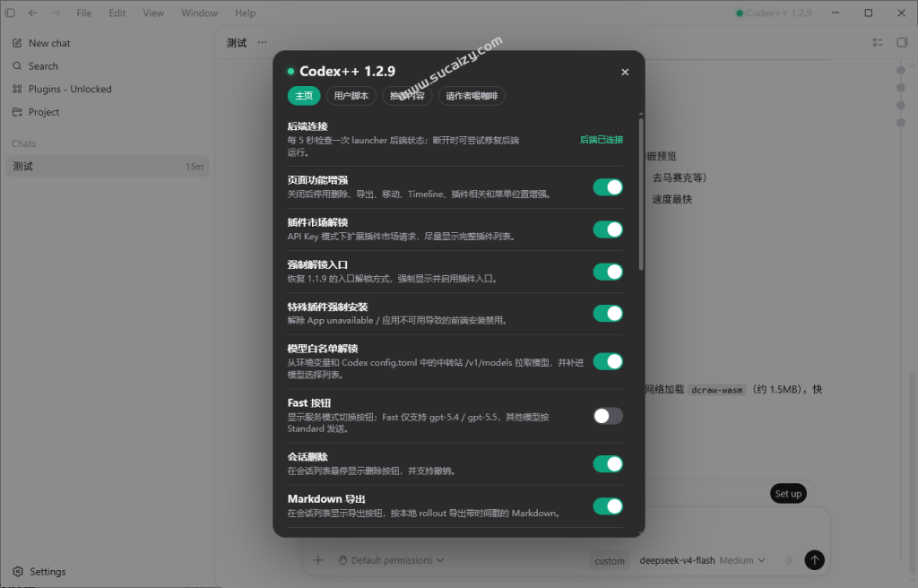918x588 pixels.
Task: Open the Project section
Action: (x=43, y=112)
